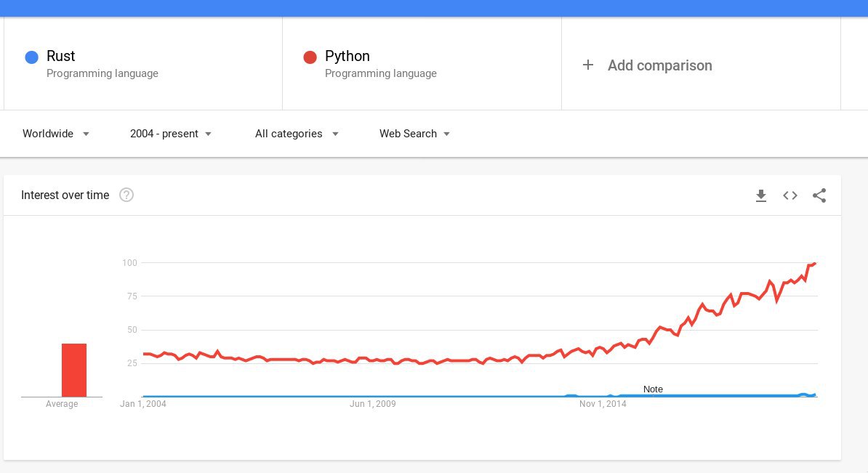The image size is (868, 473).
Task: Click the red Average bar for Python
Action: pos(74,370)
